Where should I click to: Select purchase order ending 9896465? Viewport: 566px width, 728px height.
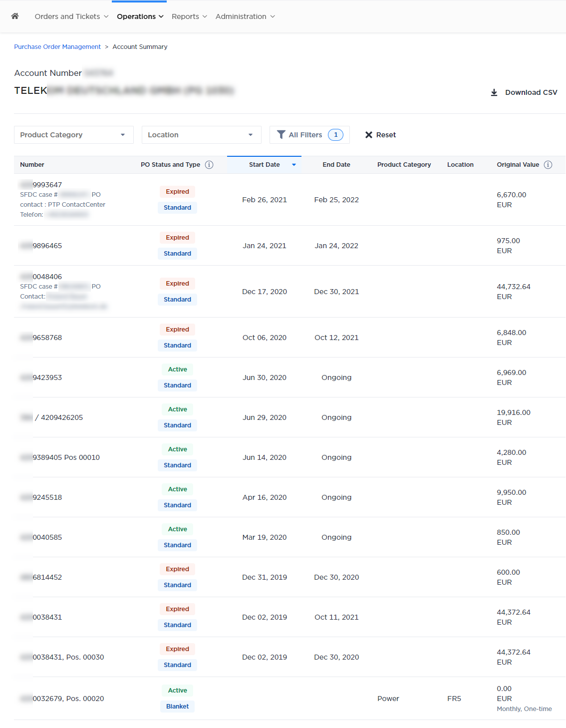[x=41, y=246]
